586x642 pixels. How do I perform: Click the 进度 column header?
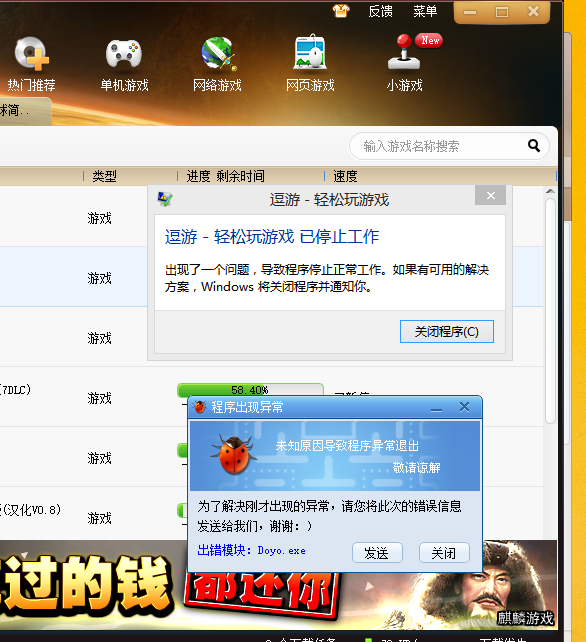(x=199, y=176)
